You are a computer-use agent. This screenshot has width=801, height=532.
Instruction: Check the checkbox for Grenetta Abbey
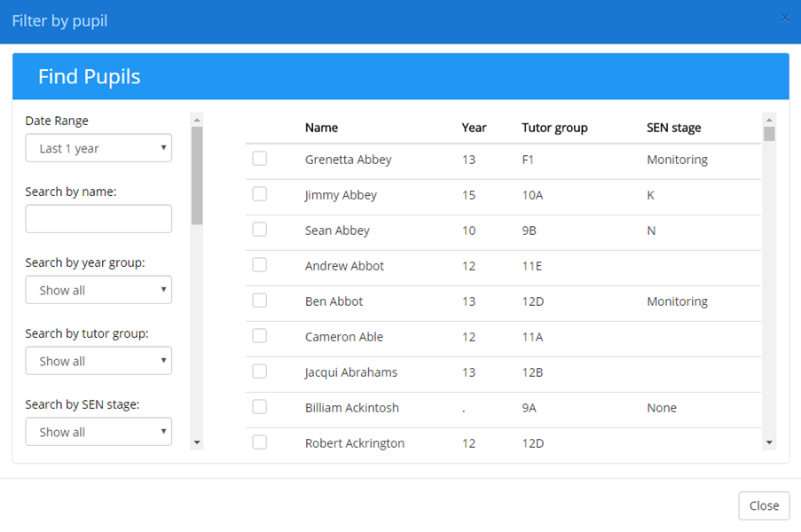coord(259,160)
